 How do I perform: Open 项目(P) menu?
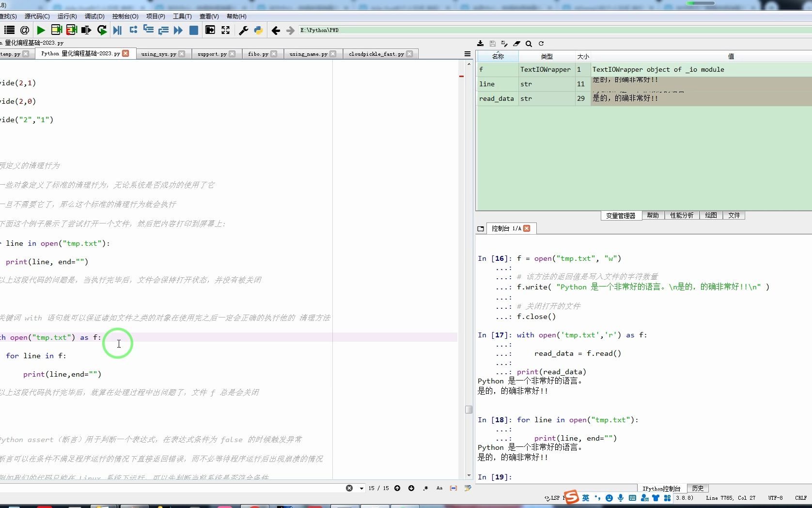click(156, 16)
